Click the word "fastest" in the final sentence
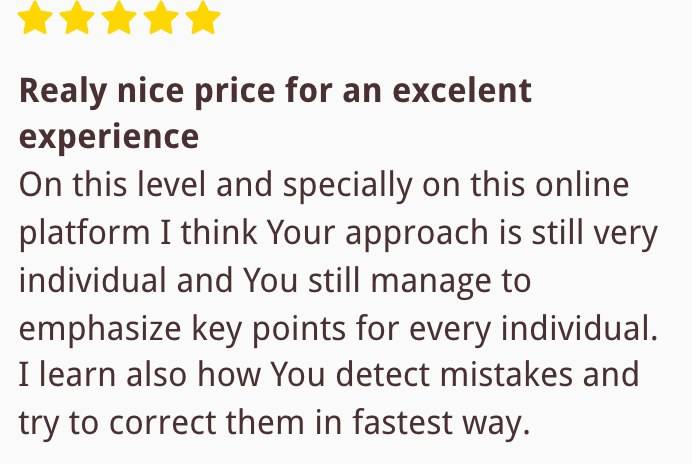Image resolution: width=692 pixels, height=464 pixels. pos(402,422)
